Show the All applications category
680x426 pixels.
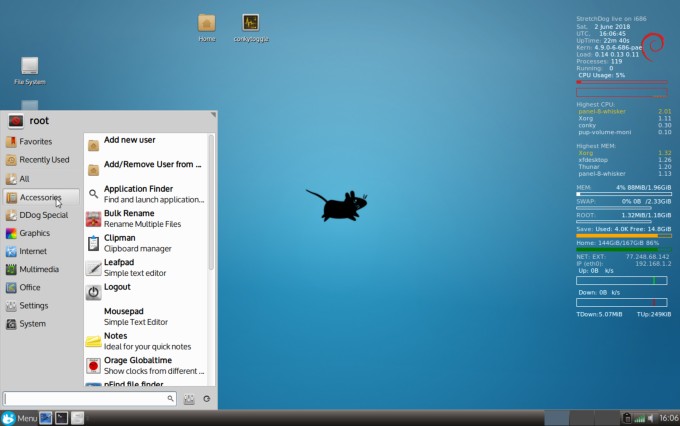42,179
